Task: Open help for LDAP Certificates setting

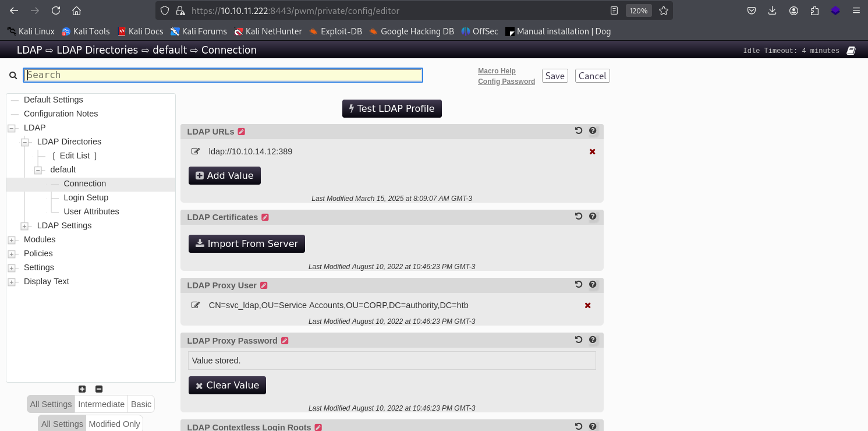Action: (593, 216)
